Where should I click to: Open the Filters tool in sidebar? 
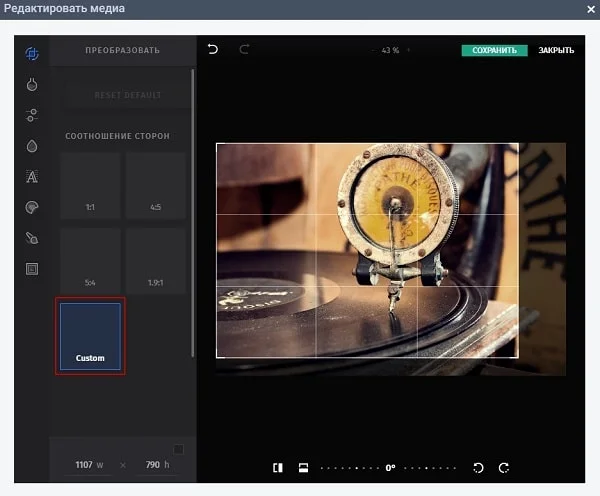32,84
